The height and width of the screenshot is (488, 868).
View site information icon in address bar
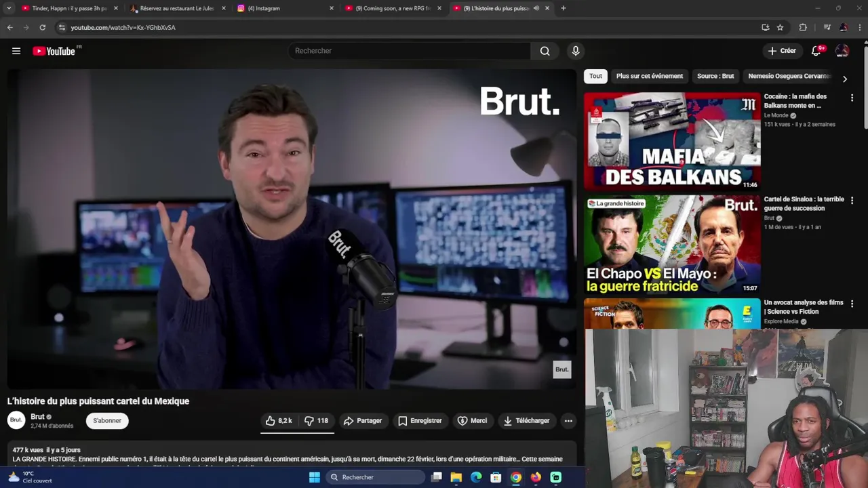click(x=62, y=27)
